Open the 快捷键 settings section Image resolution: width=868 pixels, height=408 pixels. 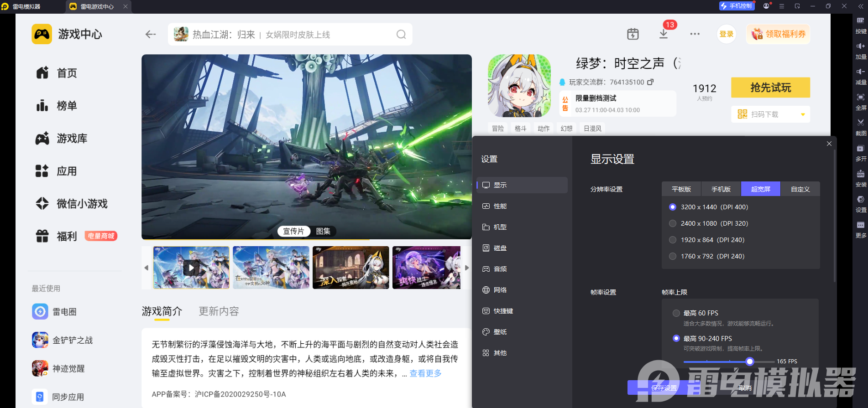[522, 311]
